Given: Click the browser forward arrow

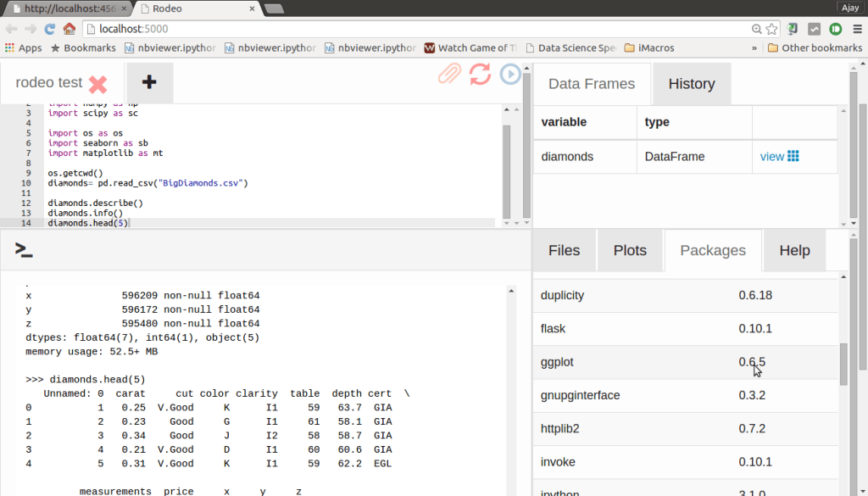Looking at the screenshot, I should 31,29.
